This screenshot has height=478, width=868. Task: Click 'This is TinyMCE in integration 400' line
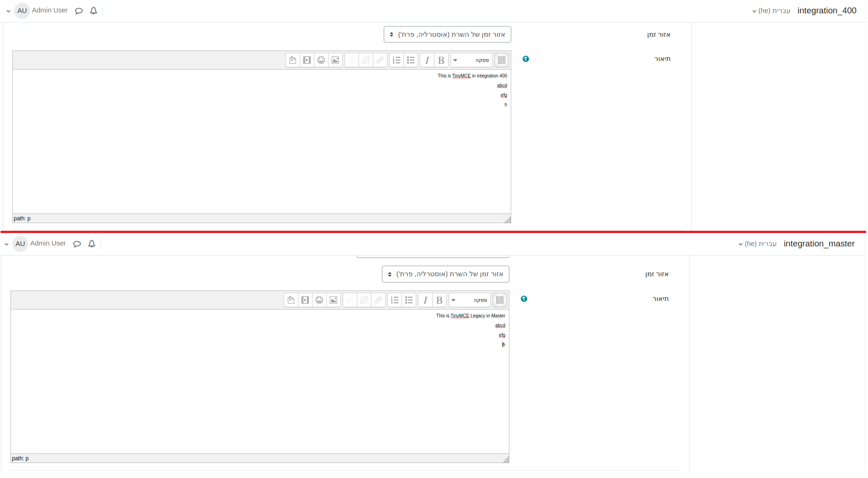tap(472, 76)
